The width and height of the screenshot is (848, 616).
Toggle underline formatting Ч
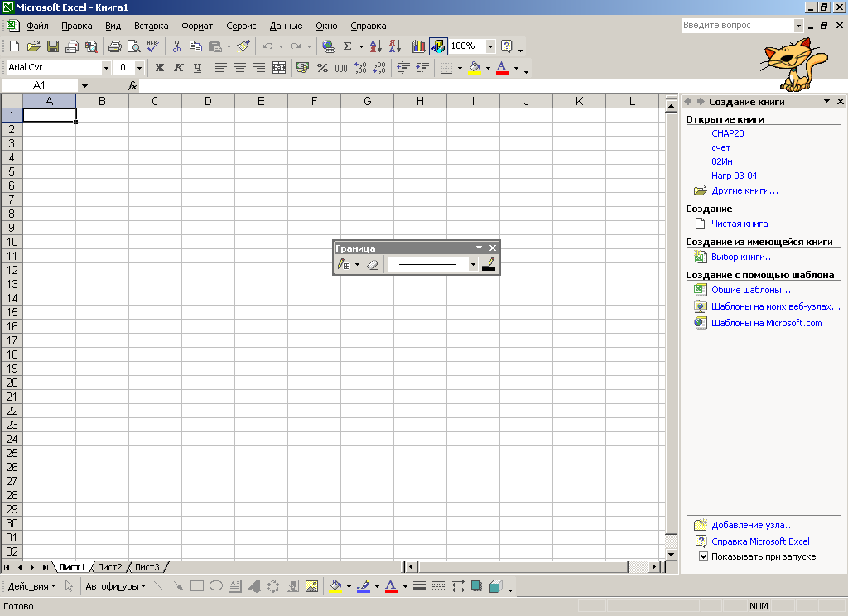click(197, 68)
